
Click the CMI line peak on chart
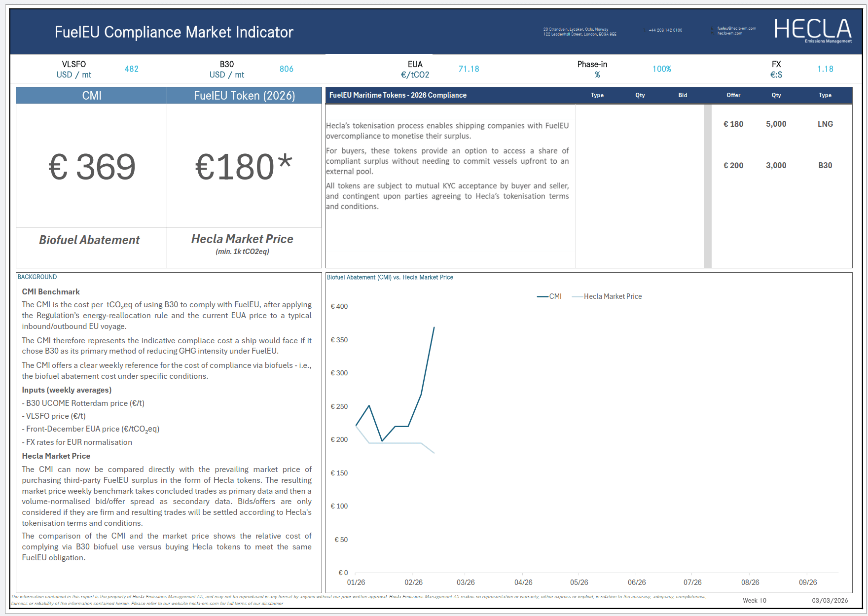[434, 327]
